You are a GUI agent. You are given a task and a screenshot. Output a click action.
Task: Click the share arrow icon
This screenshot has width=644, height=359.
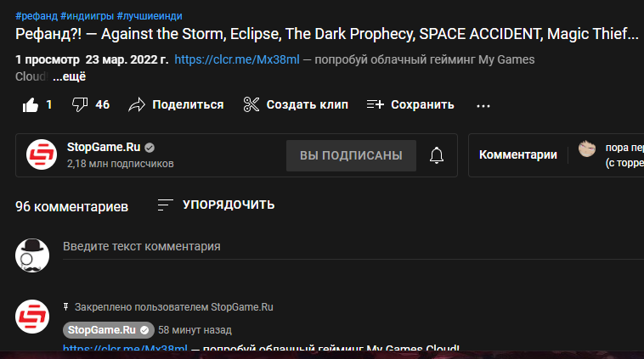click(136, 105)
